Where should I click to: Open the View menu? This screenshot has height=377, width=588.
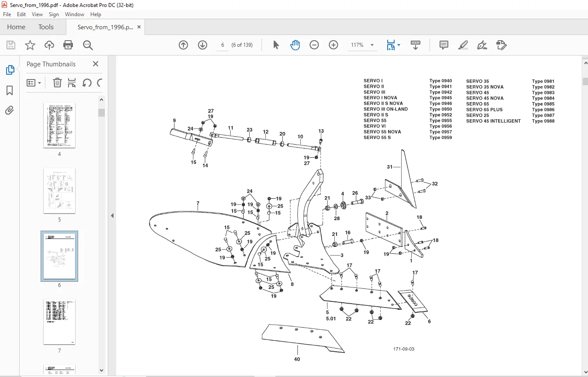point(37,14)
